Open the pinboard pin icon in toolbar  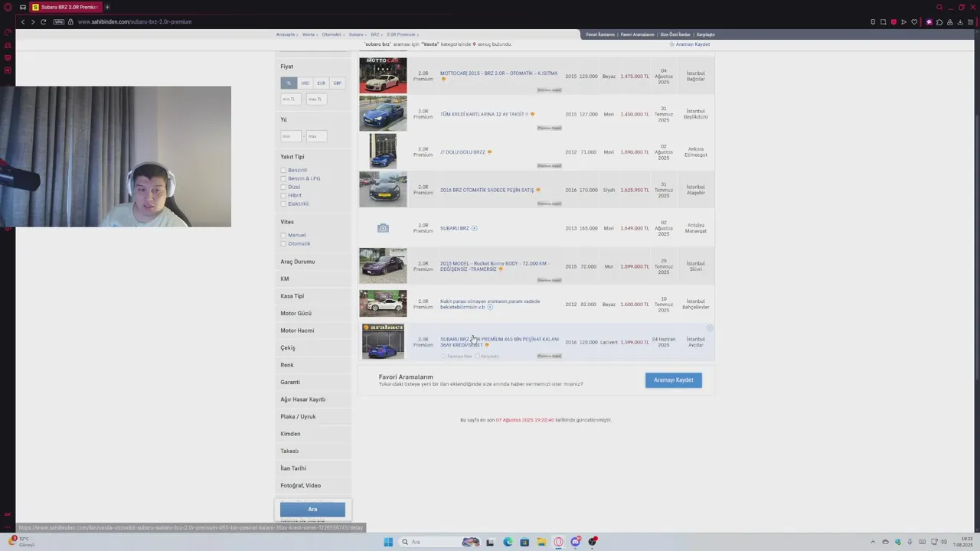(873, 21)
